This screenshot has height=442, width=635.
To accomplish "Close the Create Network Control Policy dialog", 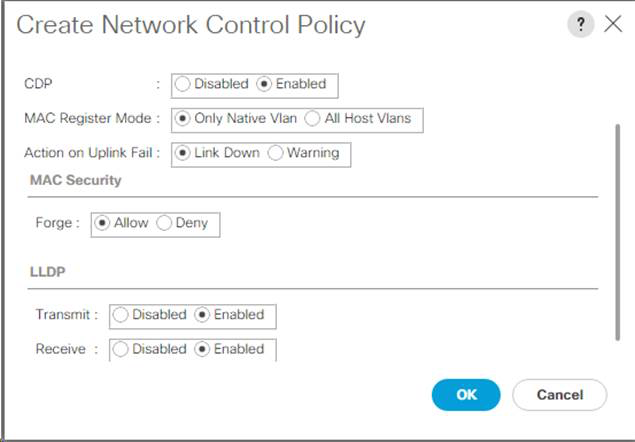I will coord(613,25).
